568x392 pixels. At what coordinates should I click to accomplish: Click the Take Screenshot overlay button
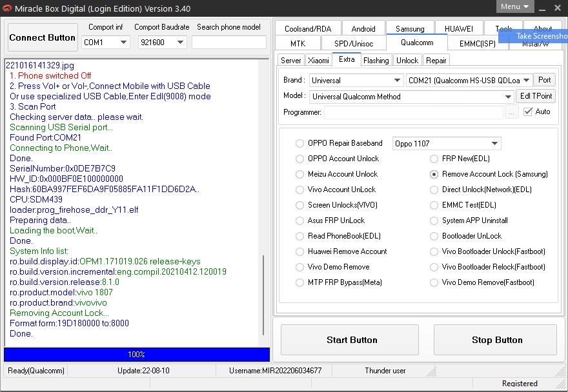pyautogui.click(x=533, y=36)
